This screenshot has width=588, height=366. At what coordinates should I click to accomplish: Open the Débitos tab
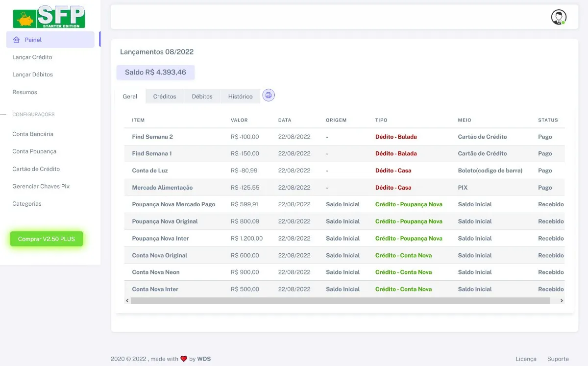point(202,97)
